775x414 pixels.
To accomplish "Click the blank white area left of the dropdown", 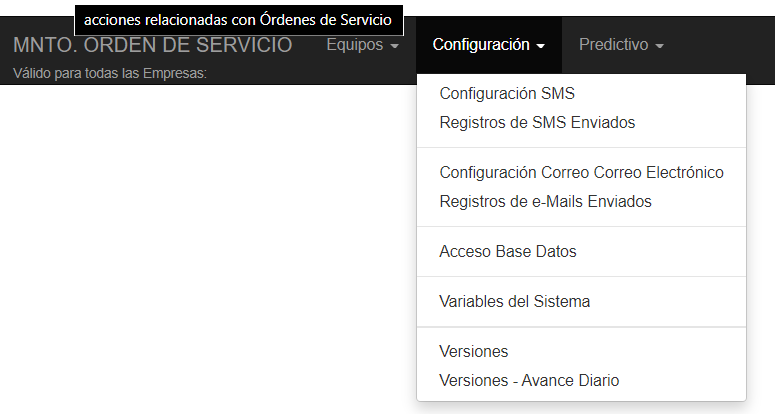I will 200,250.
